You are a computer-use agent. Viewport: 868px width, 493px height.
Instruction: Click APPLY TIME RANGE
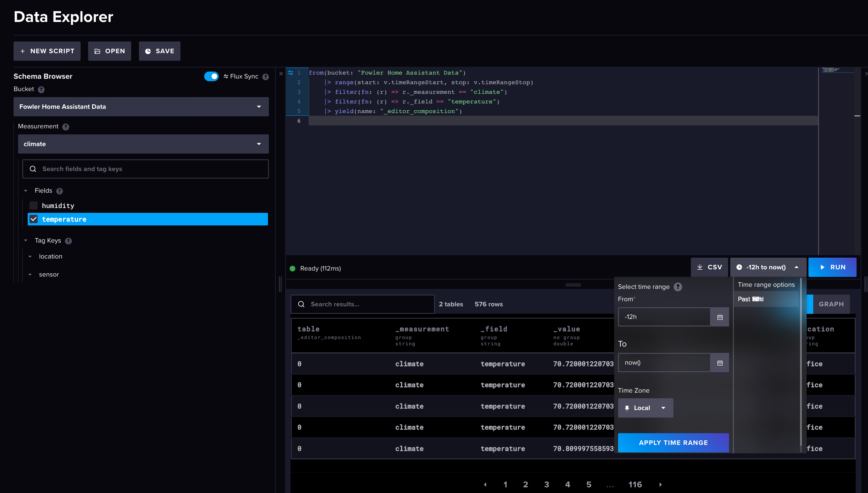673,442
